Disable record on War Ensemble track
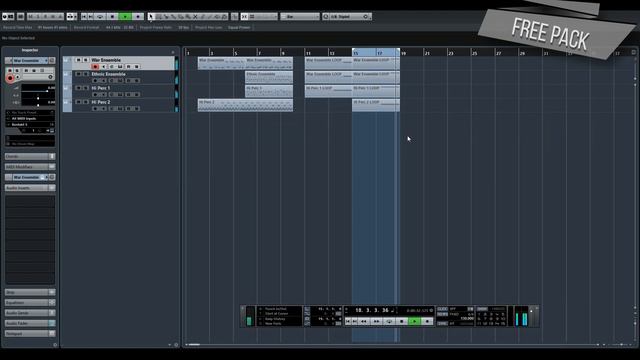Viewport: 640px width, 360px height. [x=95, y=67]
